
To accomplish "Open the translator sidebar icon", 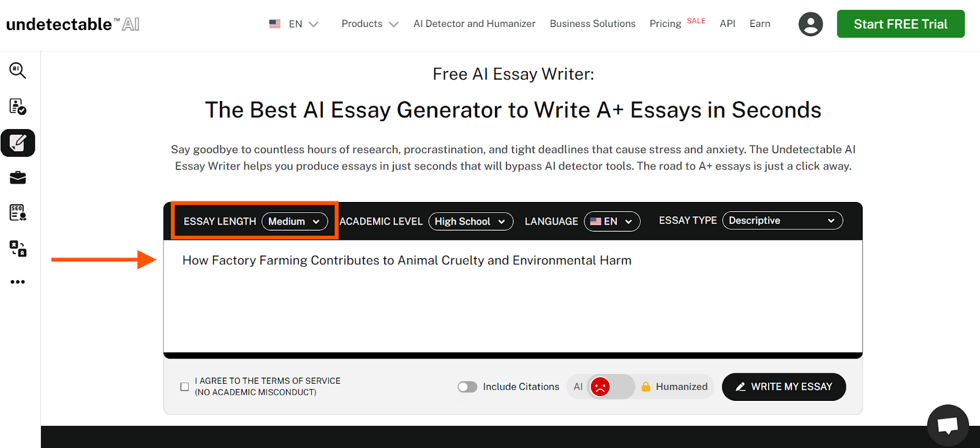I will [18, 248].
